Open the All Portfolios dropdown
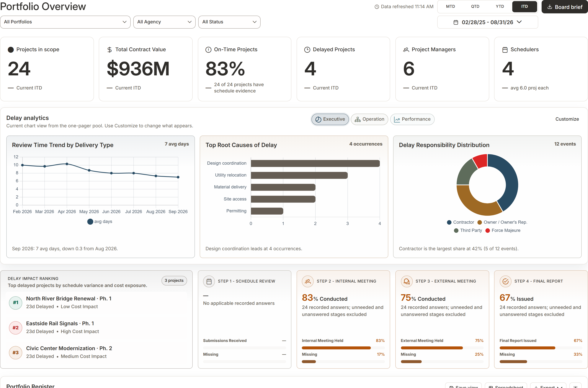 click(65, 22)
